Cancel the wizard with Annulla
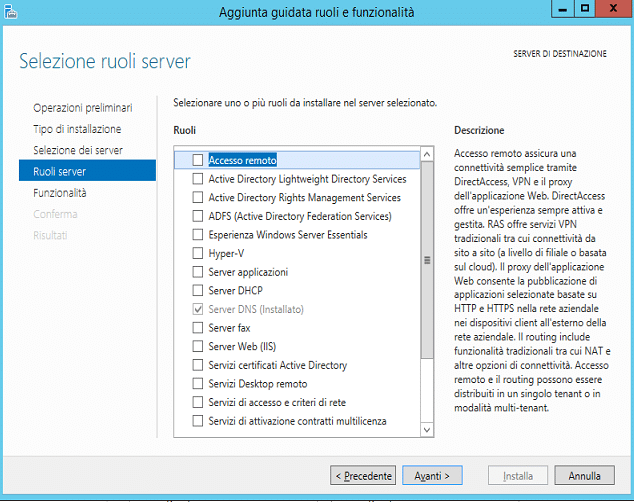Image resolution: width=634 pixels, height=502 pixels. tap(585, 475)
